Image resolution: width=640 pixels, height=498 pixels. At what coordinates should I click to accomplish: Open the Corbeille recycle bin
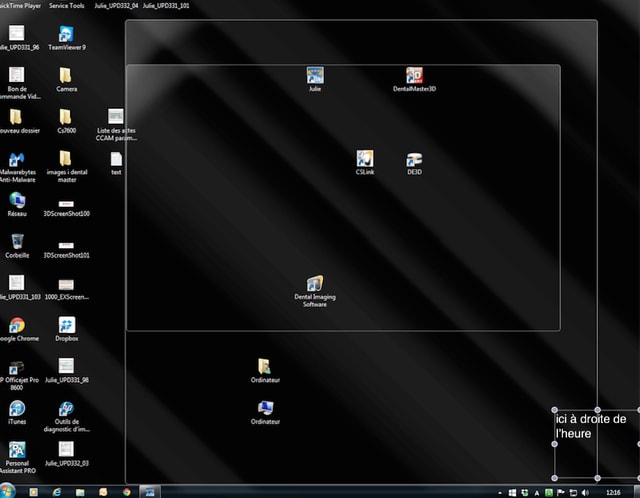[x=17, y=242]
